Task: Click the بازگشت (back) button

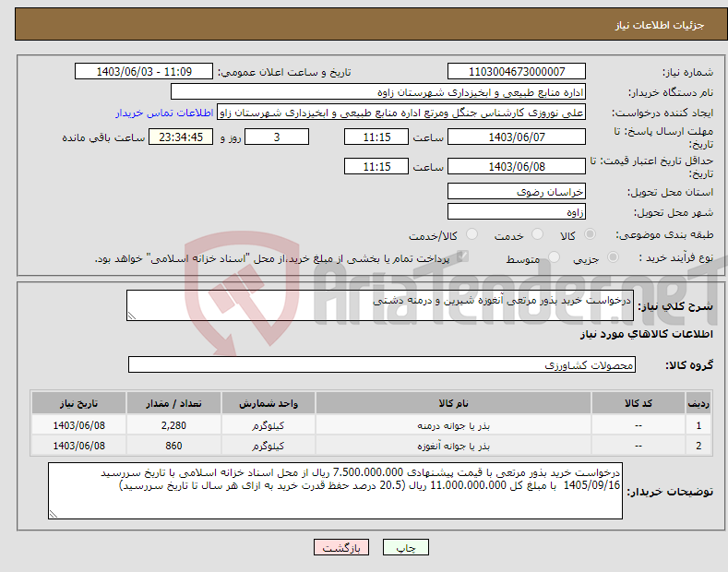Action: (341, 547)
